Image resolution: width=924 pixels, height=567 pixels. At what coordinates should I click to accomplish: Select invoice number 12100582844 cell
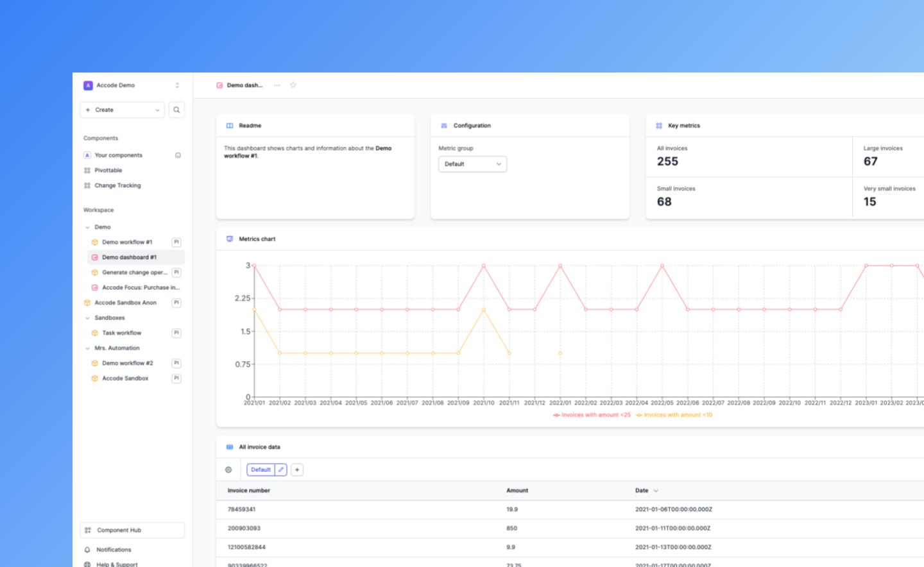click(x=246, y=548)
